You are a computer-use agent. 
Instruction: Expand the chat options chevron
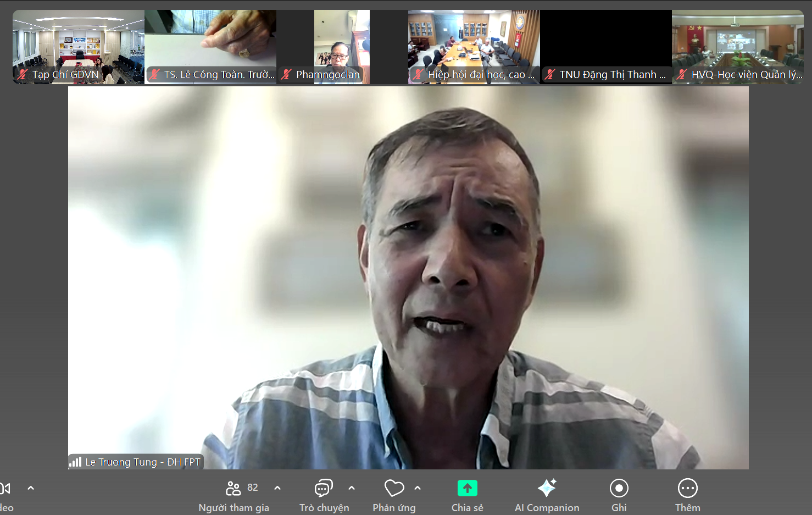pos(352,488)
